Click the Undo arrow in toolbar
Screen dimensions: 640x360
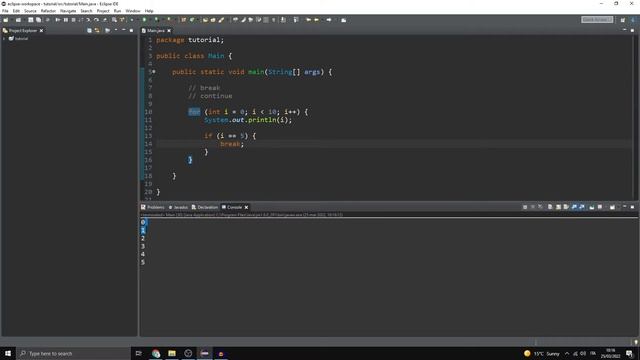(88, 20)
